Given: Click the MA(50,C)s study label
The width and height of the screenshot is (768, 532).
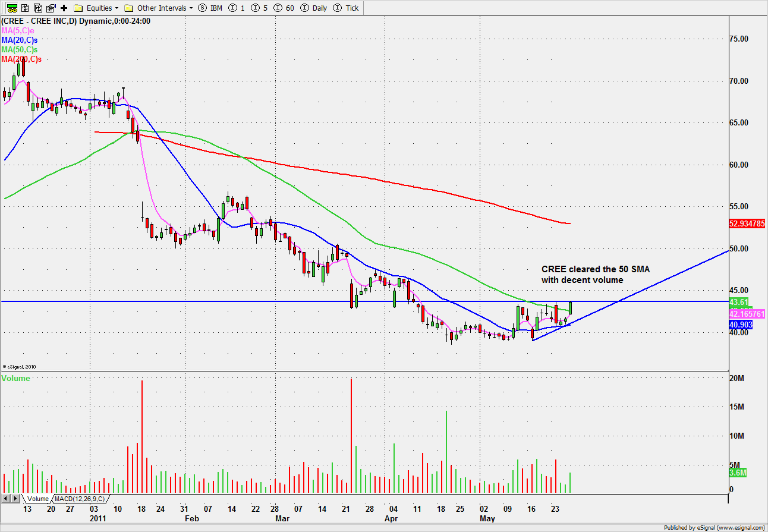Looking at the screenshot, I should [x=20, y=49].
